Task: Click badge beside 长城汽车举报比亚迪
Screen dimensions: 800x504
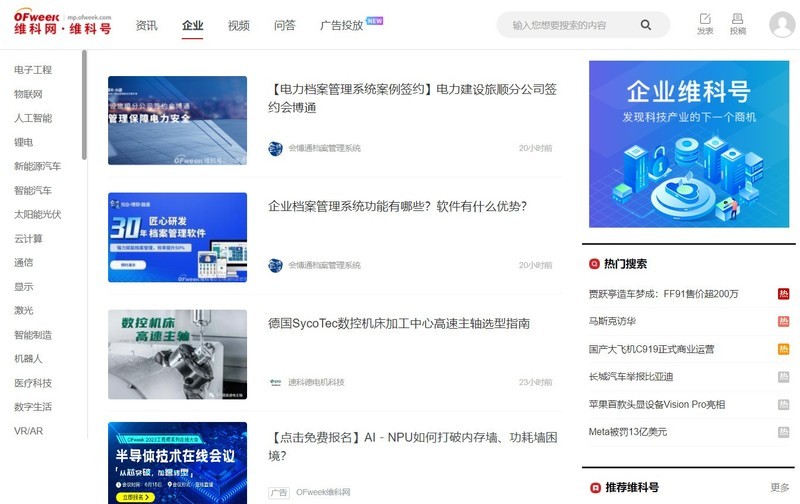Action: click(x=783, y=377)
